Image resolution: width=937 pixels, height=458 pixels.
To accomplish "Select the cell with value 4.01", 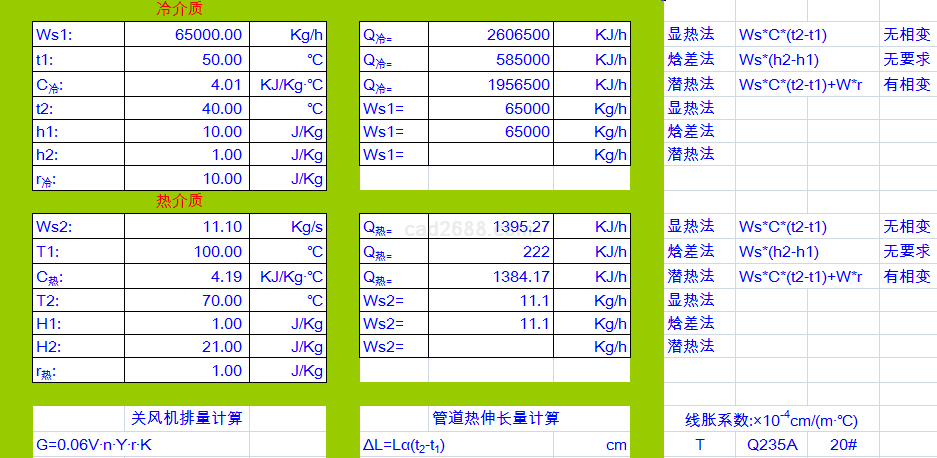I will (x=187, y=84).
